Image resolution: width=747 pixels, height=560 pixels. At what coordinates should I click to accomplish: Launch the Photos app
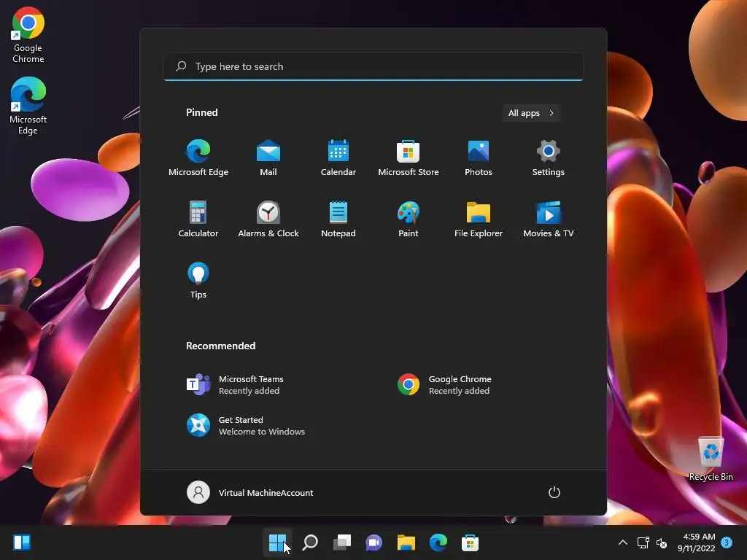tap(479, 158)
